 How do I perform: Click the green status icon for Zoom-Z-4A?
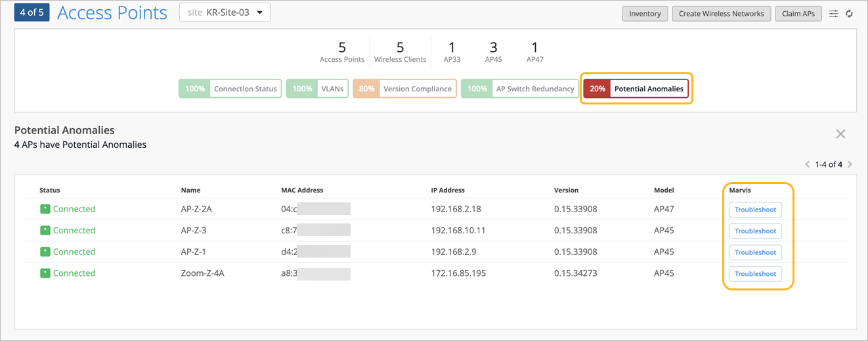45,273
